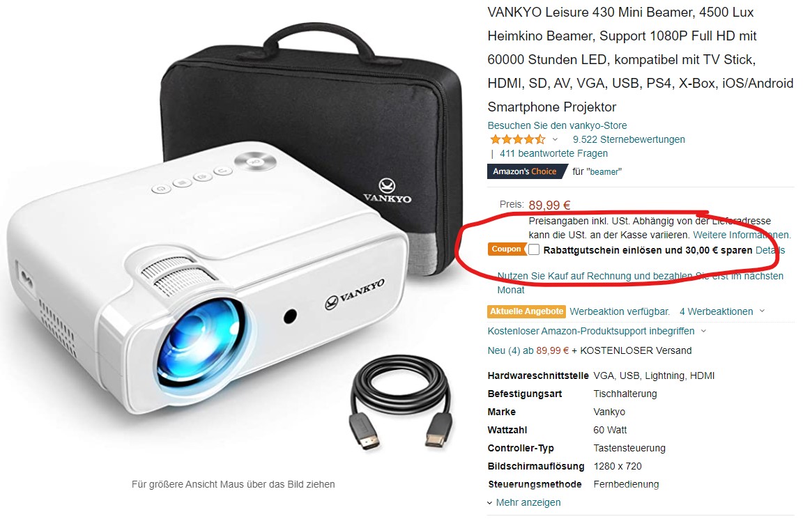
Task: Click the star rating icons
Action: pyautogui.click(x=516, y=139)
